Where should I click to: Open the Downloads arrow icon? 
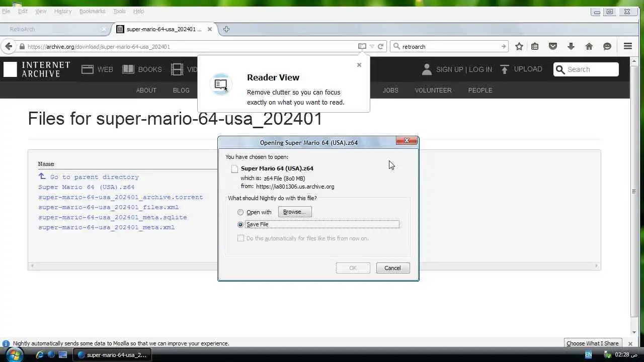(571, 46)
